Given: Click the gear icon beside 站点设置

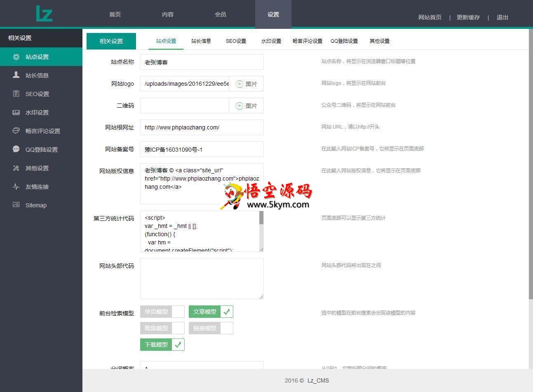Looking at the screenshot, I should [x=16, y=57].
